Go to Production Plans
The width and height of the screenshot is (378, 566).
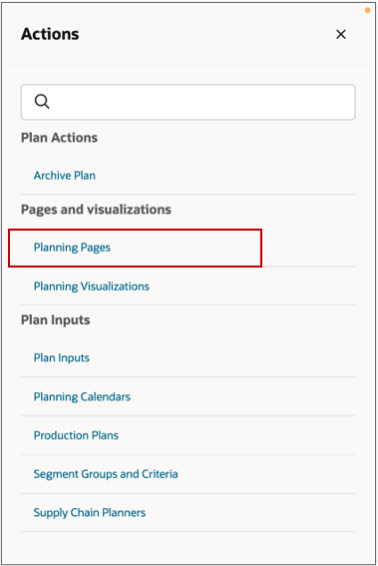76,435
